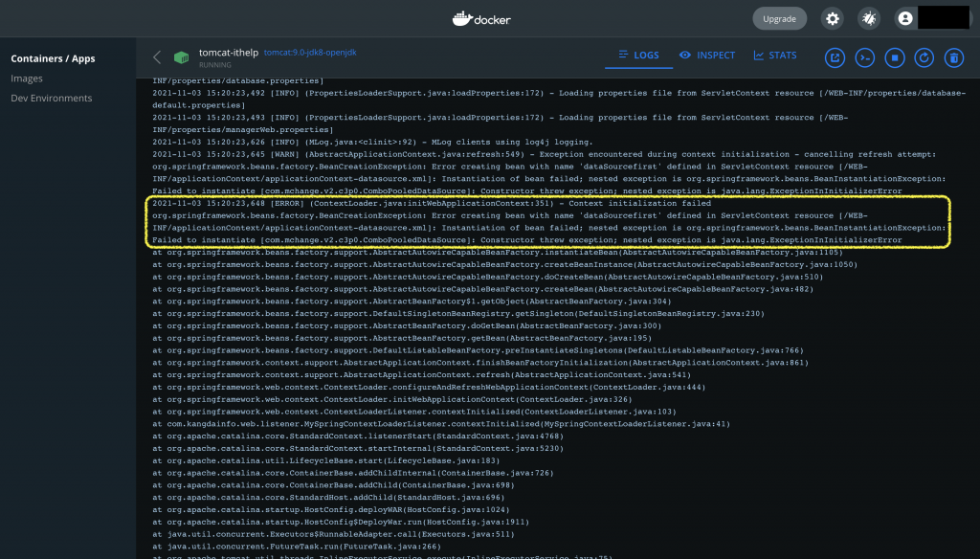This screenshot has height=559, width=980.
Task: Open container in browser icon
Action: pos(835,57)
